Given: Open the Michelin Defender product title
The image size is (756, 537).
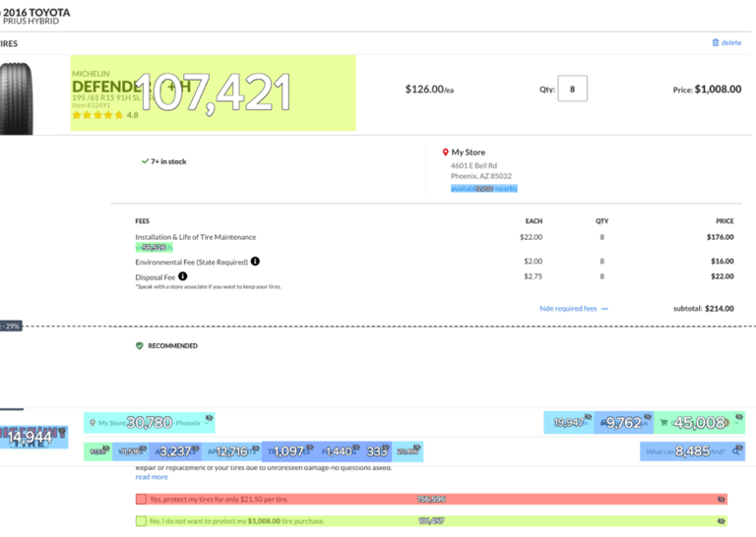Looking at the screenshot, I should point(131,87).
